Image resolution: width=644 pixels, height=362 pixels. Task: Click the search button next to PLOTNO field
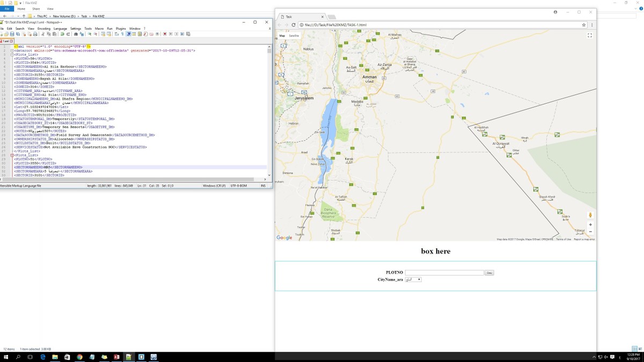[x=489, y=272]
